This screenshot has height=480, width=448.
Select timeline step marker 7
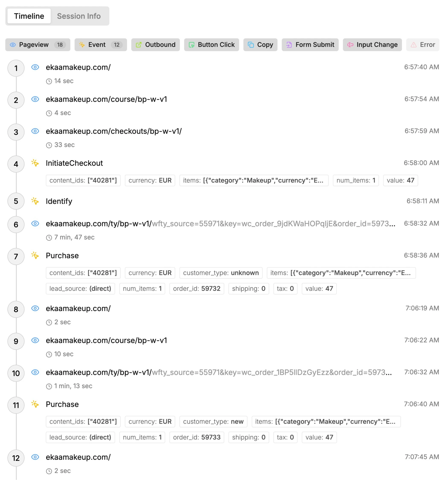click(x=16, y=256)
